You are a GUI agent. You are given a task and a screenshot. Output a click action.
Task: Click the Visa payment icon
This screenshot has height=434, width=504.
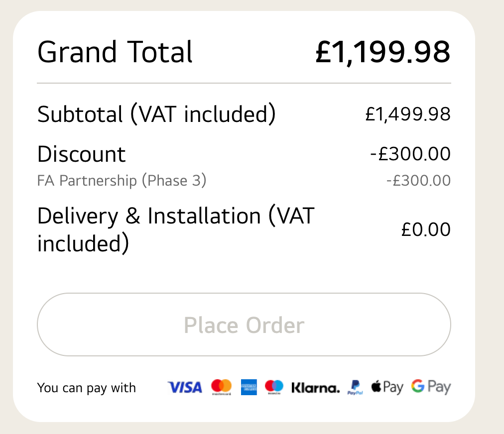coord(185,387)
